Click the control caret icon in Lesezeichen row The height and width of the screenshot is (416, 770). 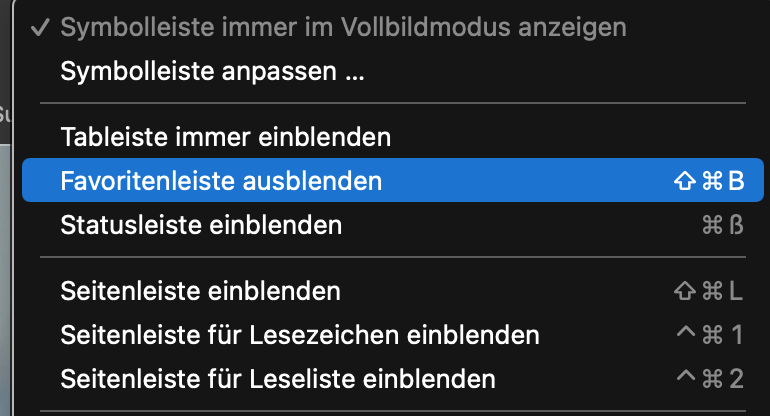click(x=685, y=332)
